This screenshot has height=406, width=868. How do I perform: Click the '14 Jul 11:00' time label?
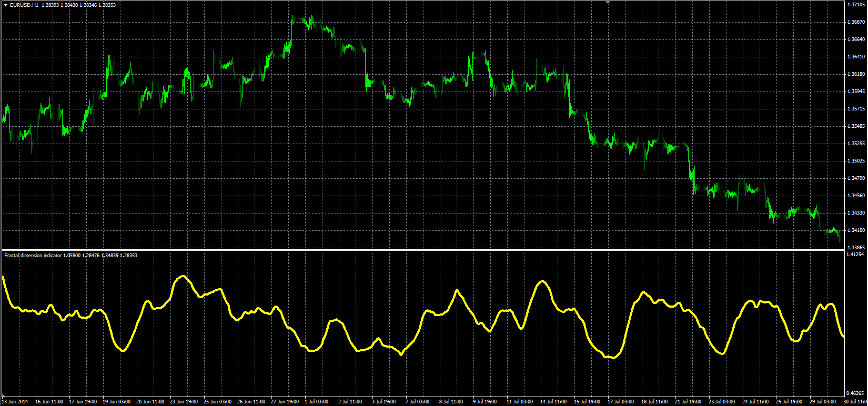554,402
